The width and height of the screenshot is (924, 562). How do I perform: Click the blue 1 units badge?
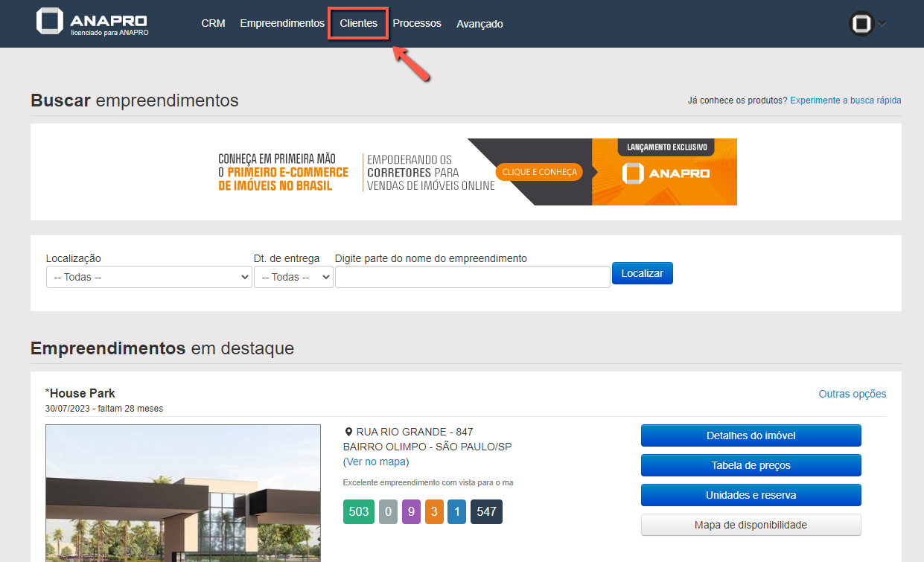point(456,511)
